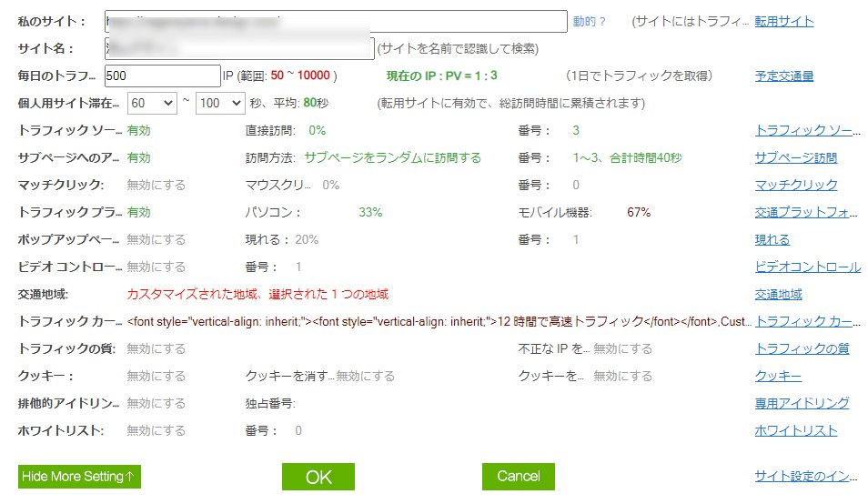Click the 私のサイト URL input field
The height and width of the screenshot is (504, 868).
(x=335, y=21)
